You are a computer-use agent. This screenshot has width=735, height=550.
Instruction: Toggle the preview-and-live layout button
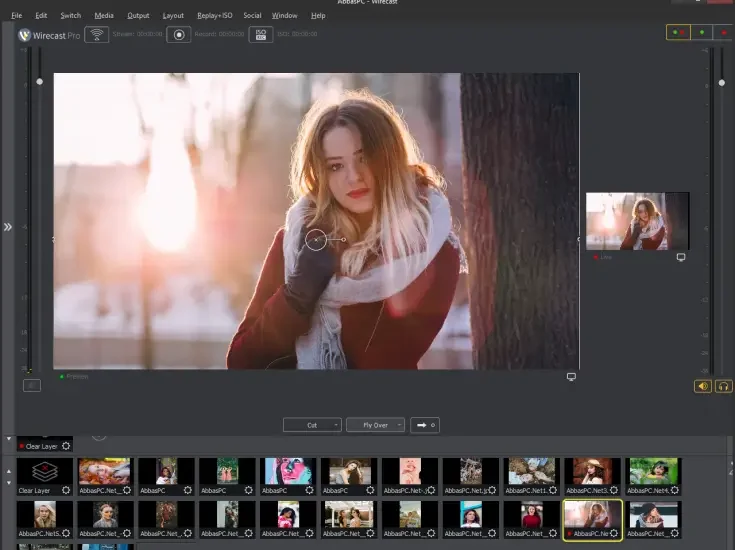pos(678,32)
